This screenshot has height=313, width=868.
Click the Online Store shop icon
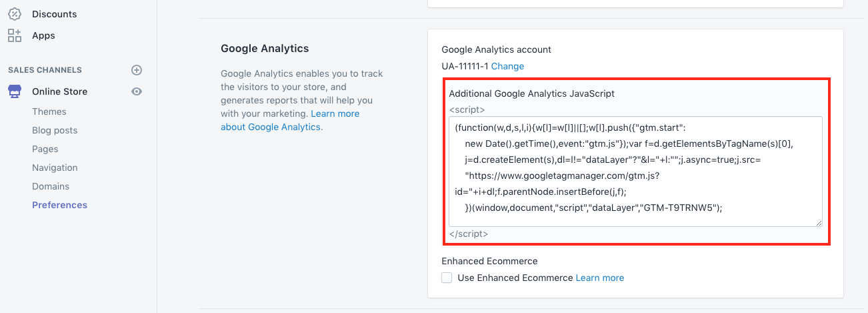coord(14,91)
